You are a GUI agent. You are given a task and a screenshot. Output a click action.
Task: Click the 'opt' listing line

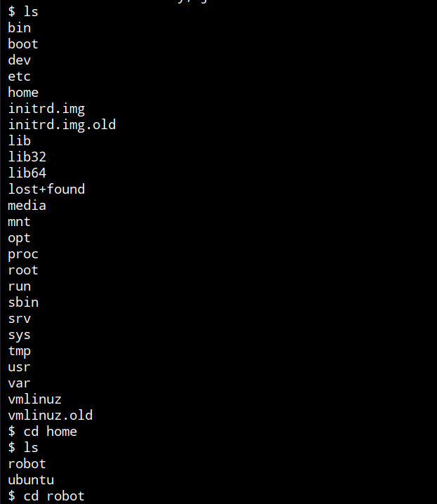click(x=19, y=238)
